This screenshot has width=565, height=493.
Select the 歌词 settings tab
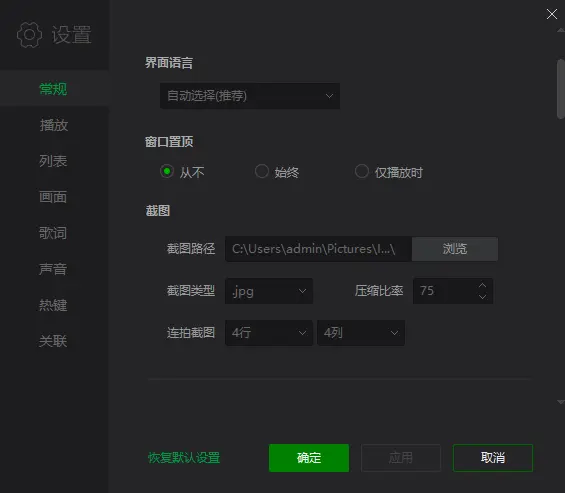pos(54,233)
